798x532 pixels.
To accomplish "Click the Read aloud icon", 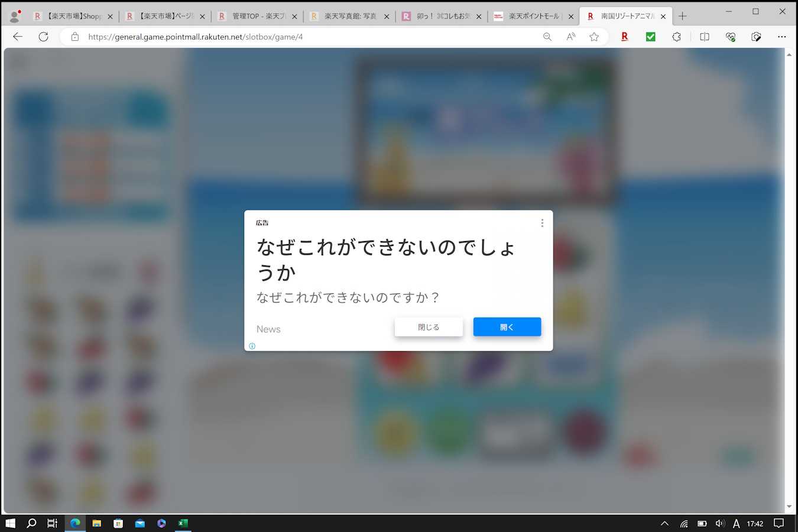I will (570, 37).
